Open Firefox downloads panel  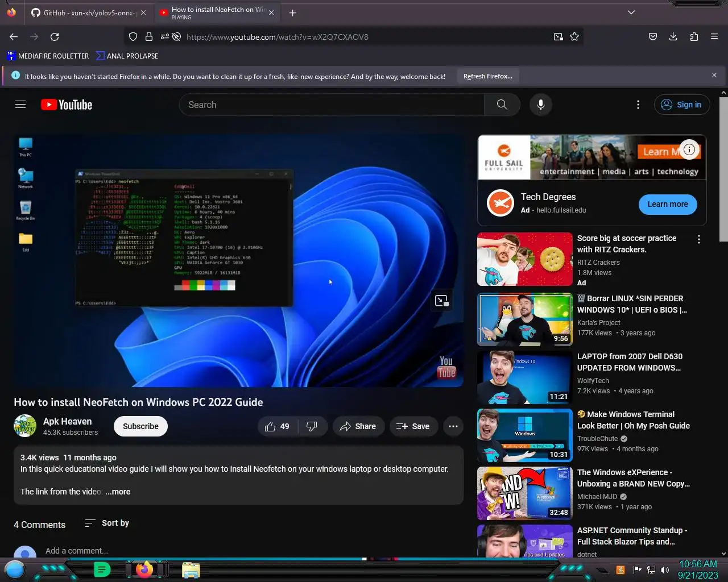point(673,36)
